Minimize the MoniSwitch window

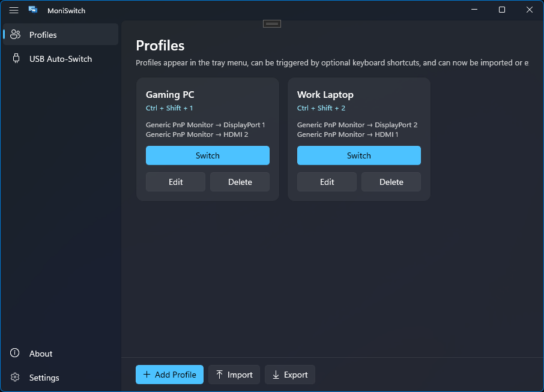pos(474,10)
